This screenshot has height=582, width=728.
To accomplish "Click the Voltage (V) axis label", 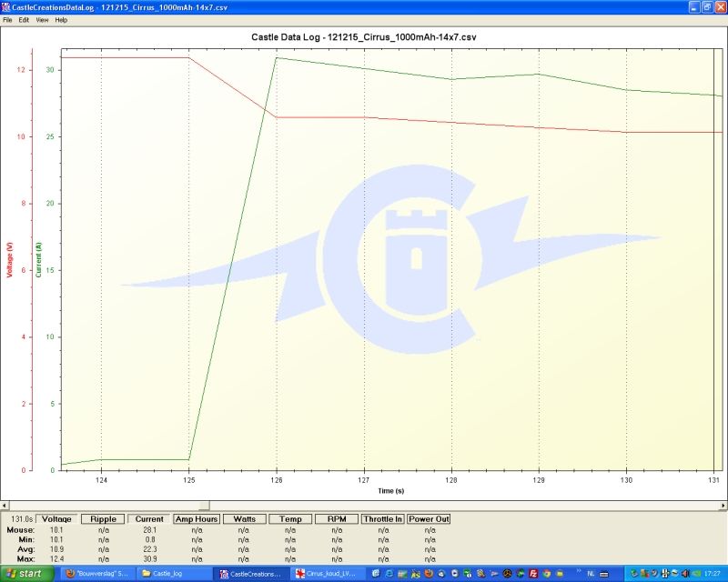I will (9, 259).
